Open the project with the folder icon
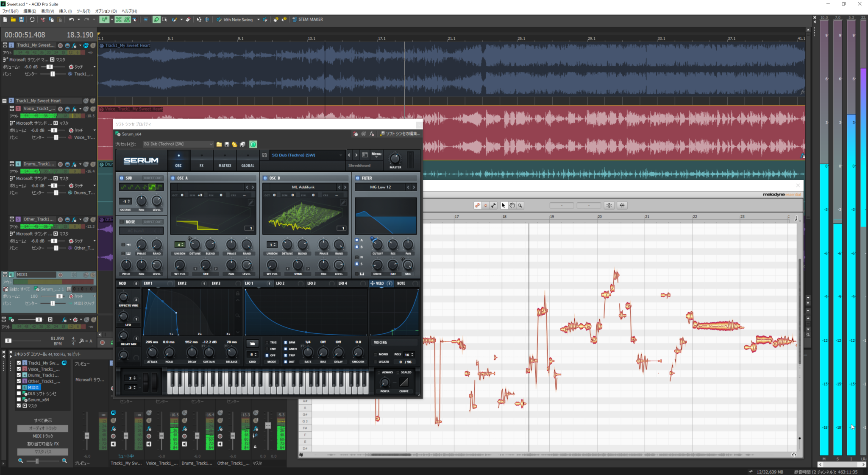The height and width of the screenshot is (475, 868). click(14, 20)
